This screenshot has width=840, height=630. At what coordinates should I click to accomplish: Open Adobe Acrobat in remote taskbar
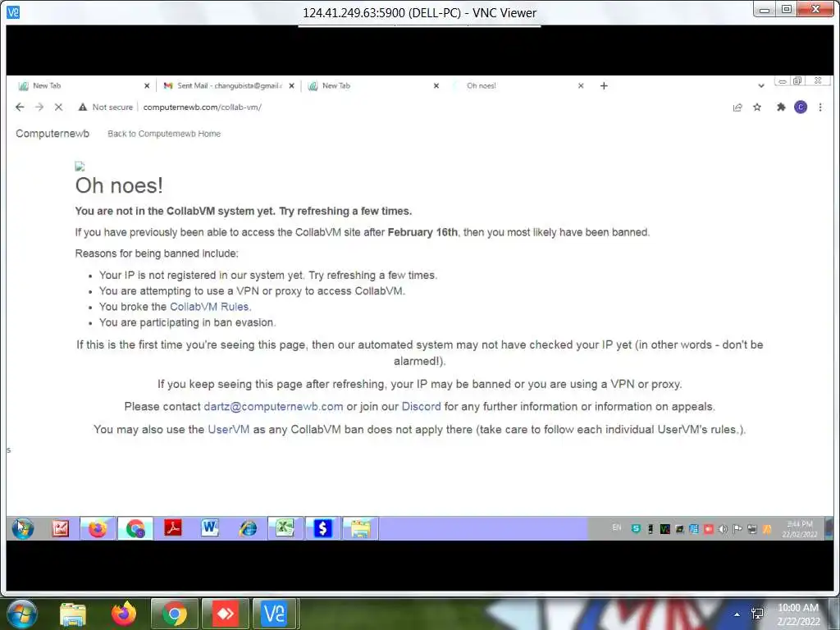pyautogui.click(x=172, y=529)
